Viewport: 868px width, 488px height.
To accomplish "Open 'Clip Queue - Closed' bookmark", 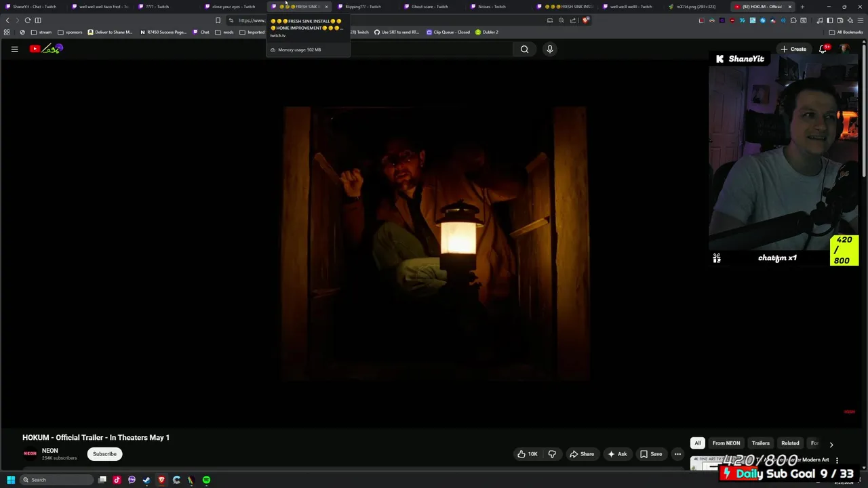I will pyautogui.click(x=448, y=32).
